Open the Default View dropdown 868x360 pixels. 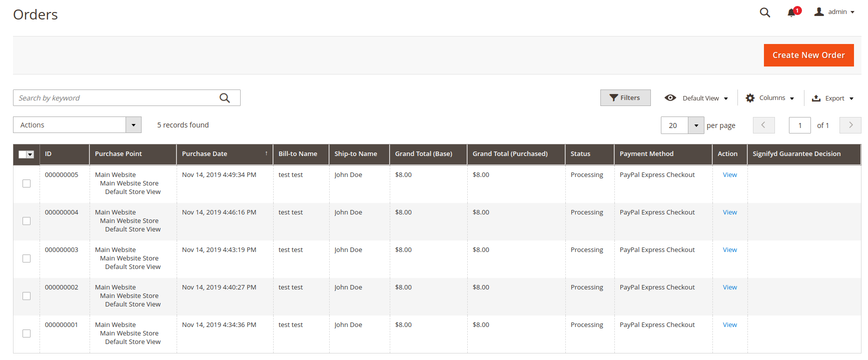click(x=705, y=98)
